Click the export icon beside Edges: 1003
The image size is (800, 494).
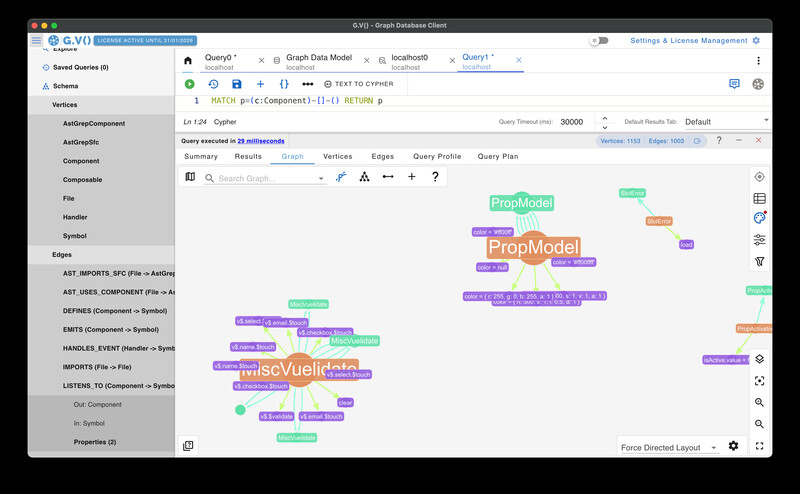[x=697, y=141]
